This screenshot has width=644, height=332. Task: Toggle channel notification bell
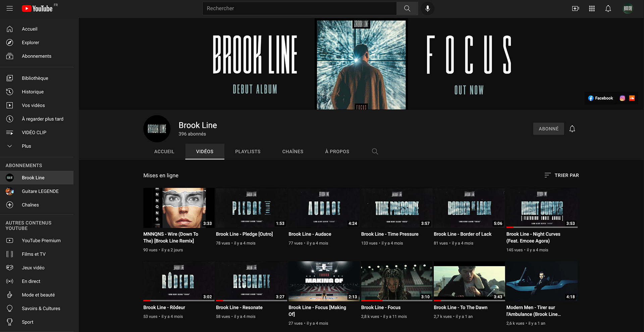(572, 129)
